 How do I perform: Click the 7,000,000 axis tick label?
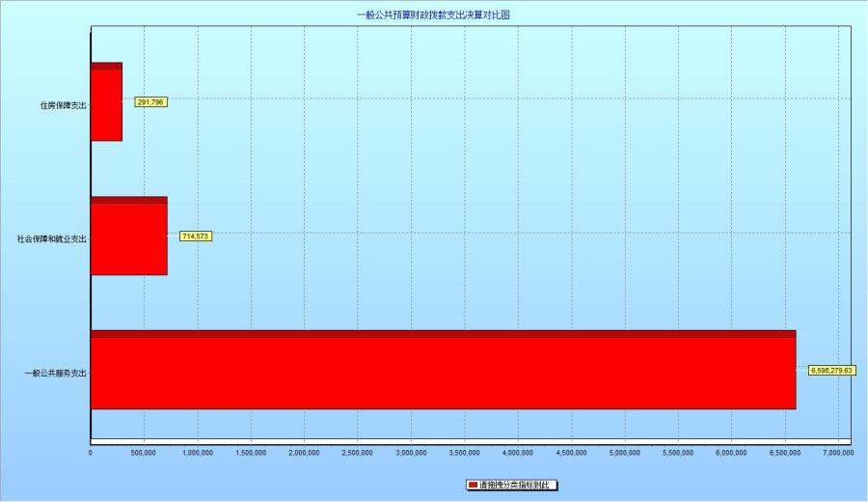pyautogui.click(x=837, y=452)
